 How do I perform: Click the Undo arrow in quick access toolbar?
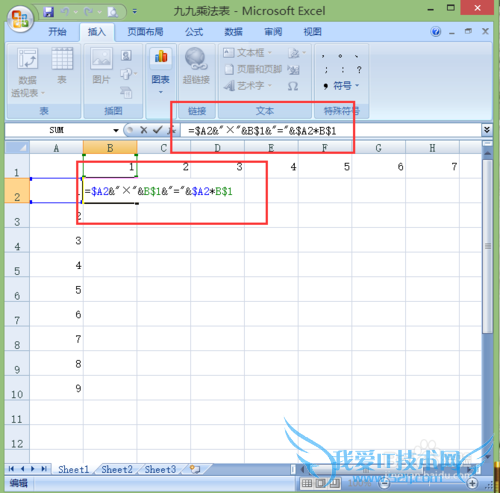pos(65,12)
